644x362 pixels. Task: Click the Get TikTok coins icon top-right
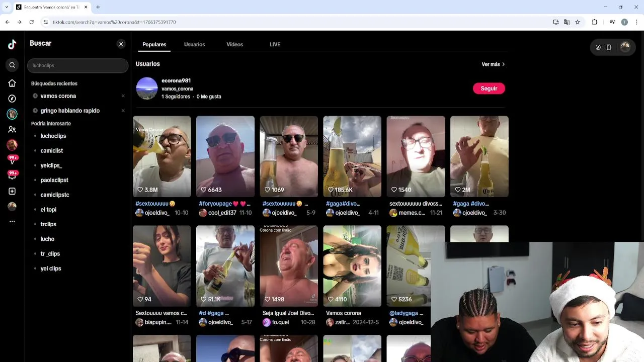(598, 47)
